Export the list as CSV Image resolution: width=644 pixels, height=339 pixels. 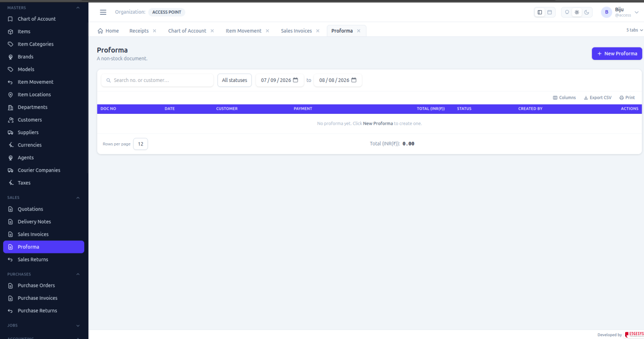(x=598, y=98)
